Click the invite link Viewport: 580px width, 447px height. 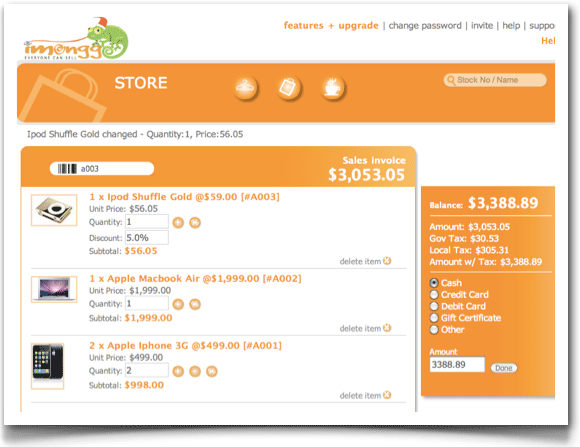[x=482, y=26]
